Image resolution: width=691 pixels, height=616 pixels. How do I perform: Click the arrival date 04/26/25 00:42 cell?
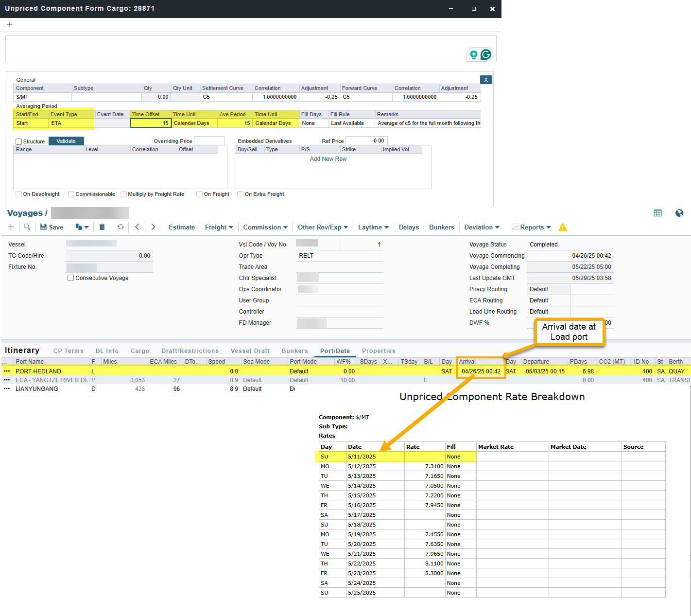[x=481, y=371]
